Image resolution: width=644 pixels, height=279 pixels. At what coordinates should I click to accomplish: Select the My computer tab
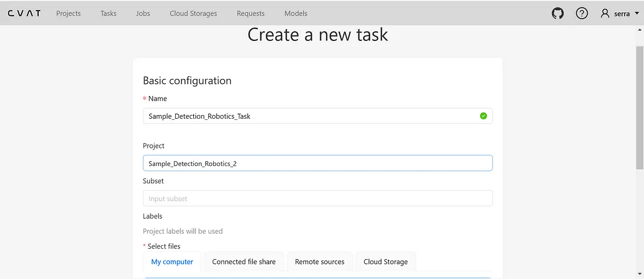[x=172, y=261]
